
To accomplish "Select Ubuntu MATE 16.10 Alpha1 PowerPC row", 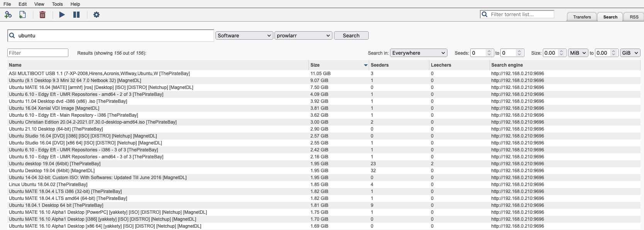I will click(x=324, y=212).
